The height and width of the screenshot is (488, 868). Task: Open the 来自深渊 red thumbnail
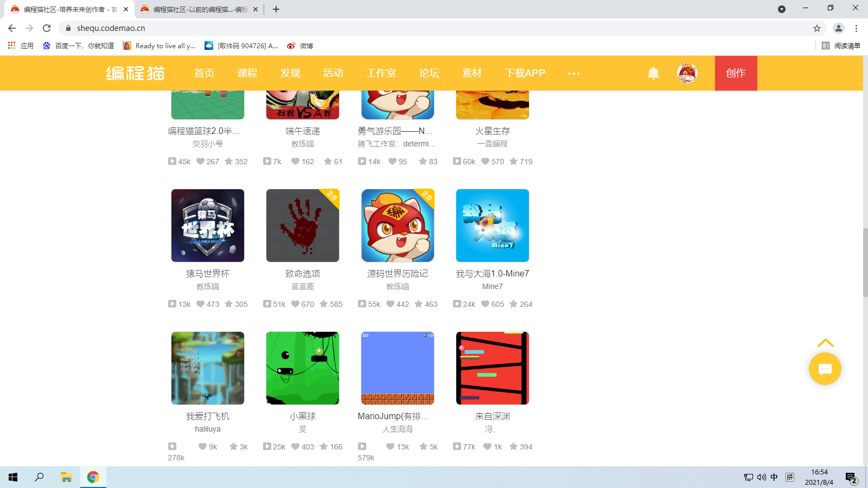pyautogui.click(x=493, y=368)
